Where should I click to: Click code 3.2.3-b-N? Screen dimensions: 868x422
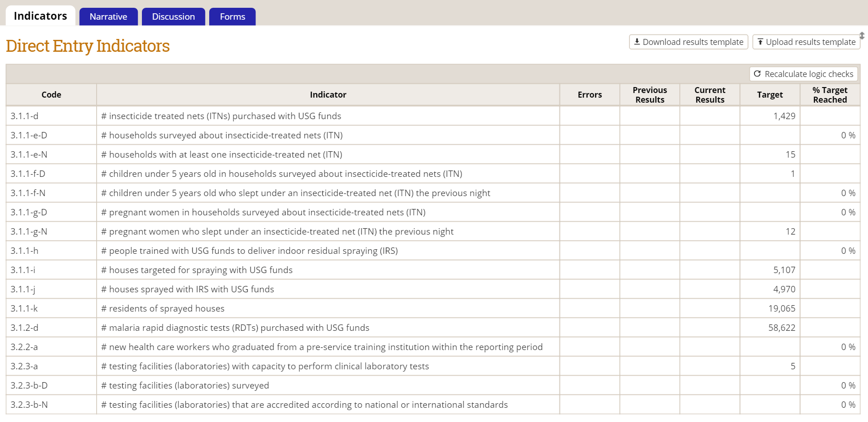(x=29, y=405)
